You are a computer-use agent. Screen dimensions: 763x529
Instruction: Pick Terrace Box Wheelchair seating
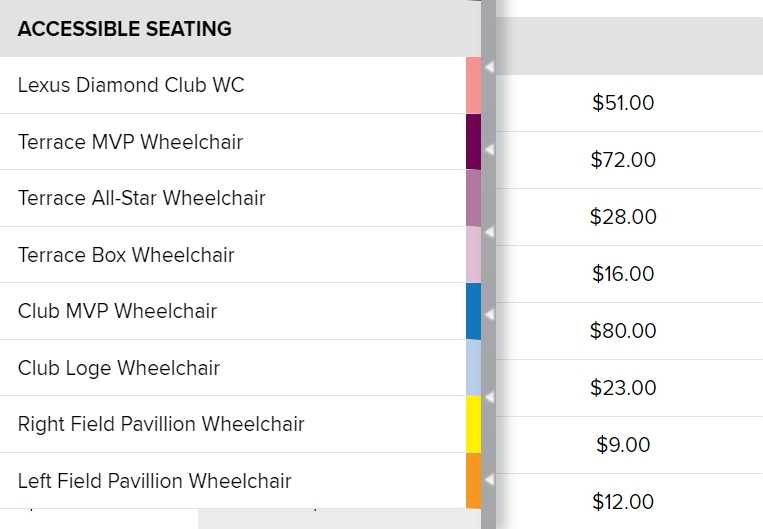(126, 255)
